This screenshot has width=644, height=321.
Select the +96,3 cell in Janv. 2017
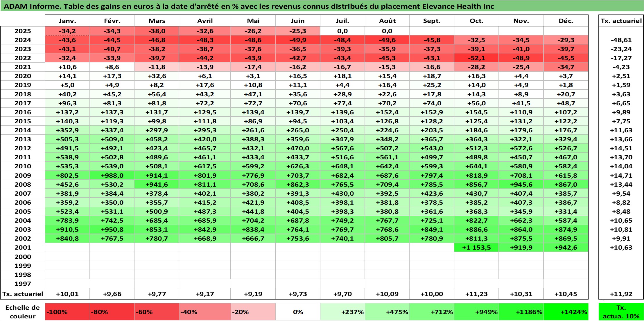(67, 103)
